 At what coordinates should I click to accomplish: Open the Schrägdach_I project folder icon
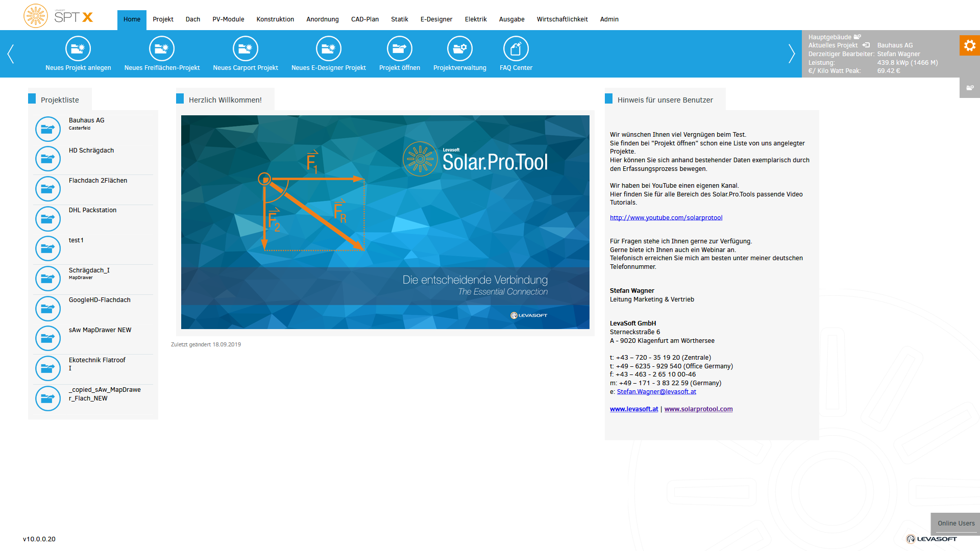coord(48,279)
